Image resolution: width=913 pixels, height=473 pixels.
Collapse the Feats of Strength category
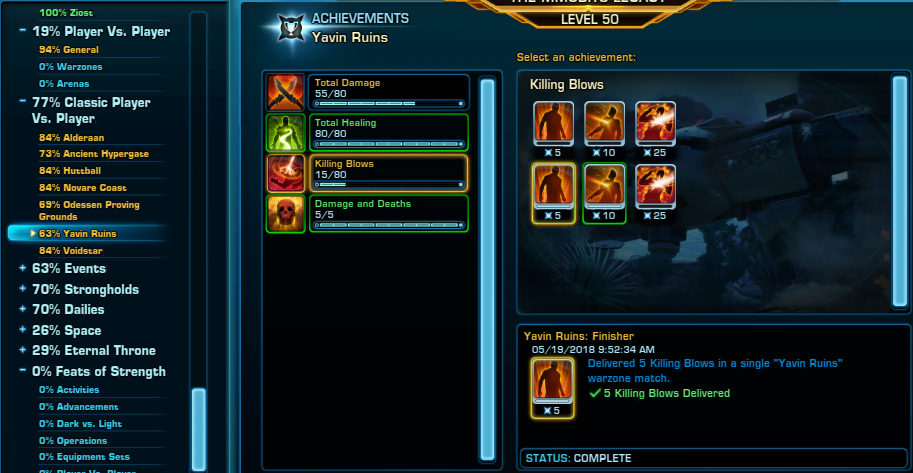pyautogui.click(x=22, y=370)
